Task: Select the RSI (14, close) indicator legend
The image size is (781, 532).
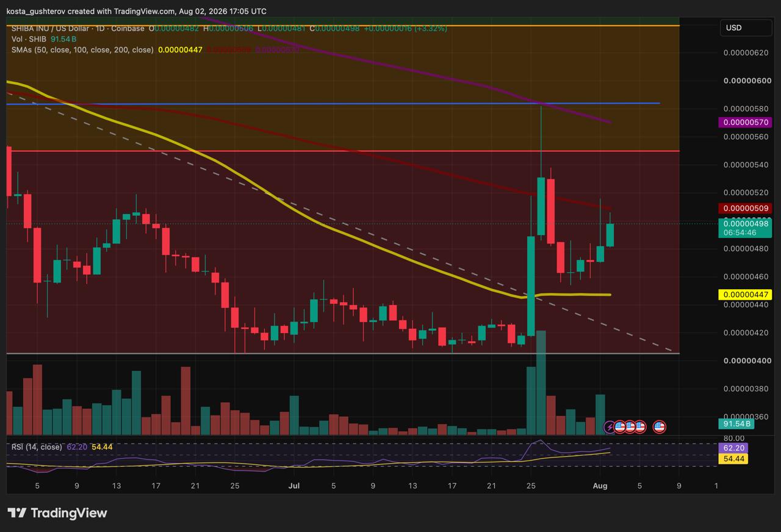Action: click(37, 447)
